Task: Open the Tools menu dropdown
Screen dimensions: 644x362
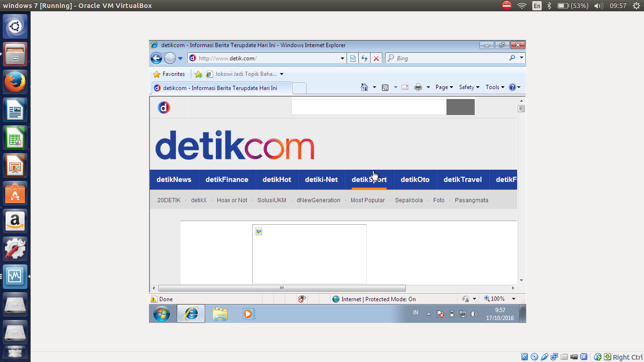Action: pyautogui.click(x=495, y=87)
